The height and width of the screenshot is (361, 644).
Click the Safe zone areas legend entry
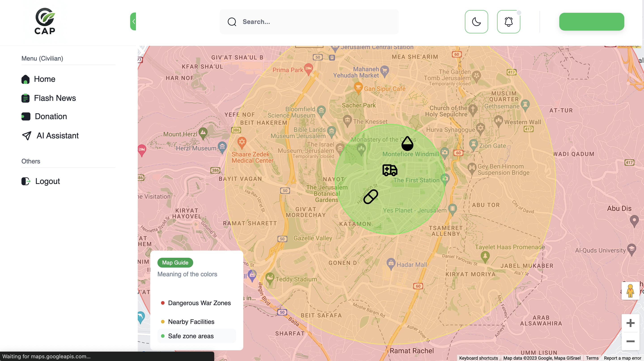tap(191, 336)
